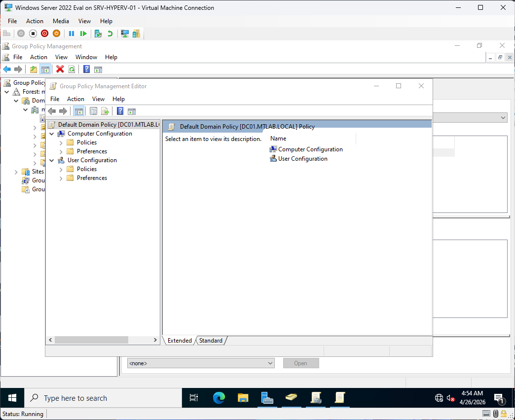
Task: Open Help icon in Policy Editor toolbar
Action: [120, 111]
